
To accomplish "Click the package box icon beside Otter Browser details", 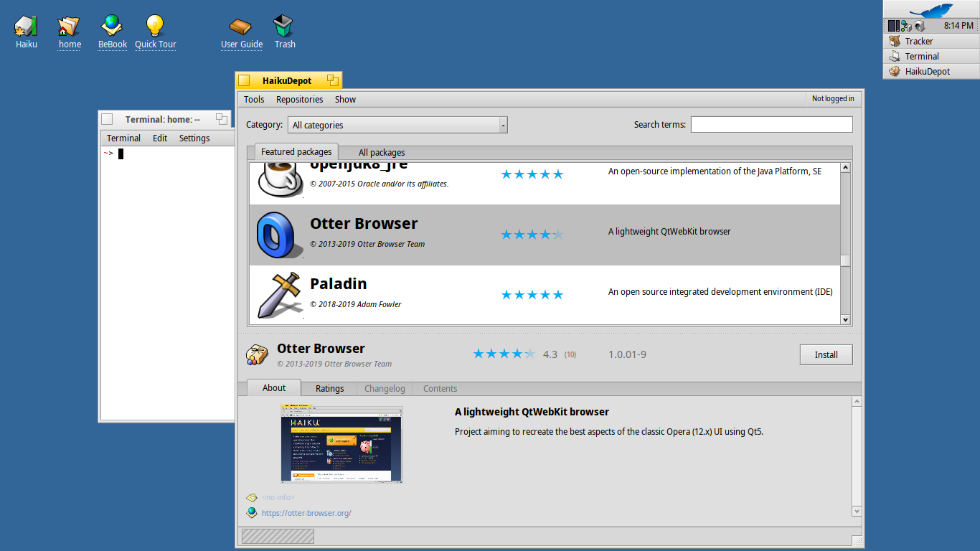I will point(257,354).
